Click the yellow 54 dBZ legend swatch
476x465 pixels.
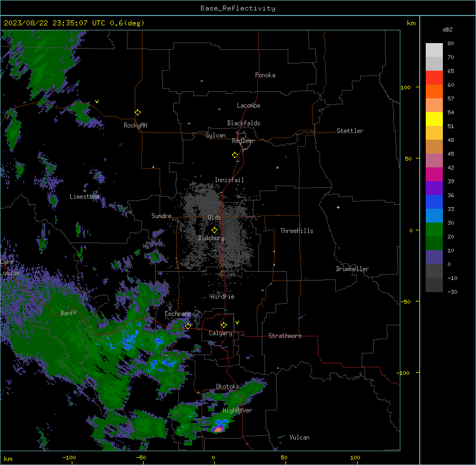tap(434, 119)
